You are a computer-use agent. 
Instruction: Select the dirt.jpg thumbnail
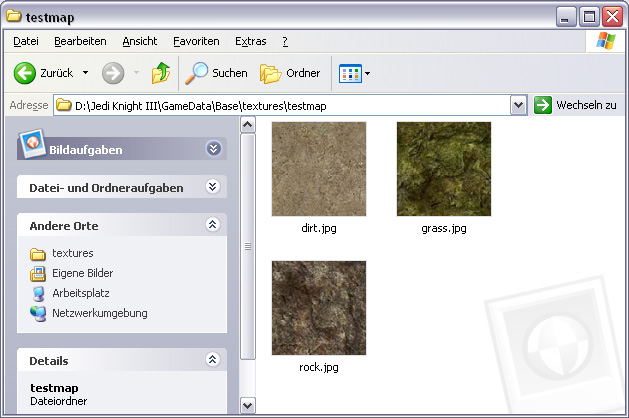[319, 169]
